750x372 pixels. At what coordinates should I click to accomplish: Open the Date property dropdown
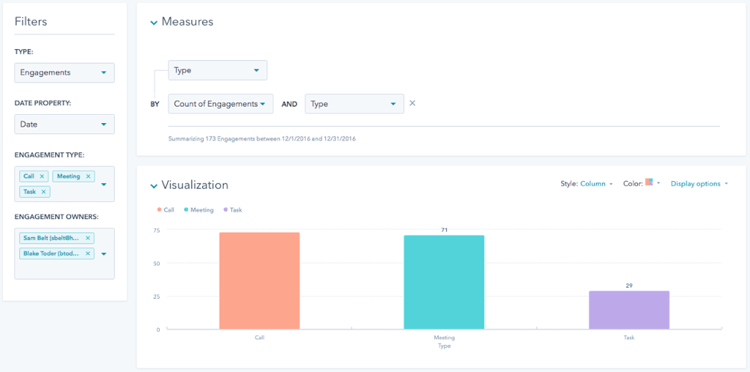[65, 124]
